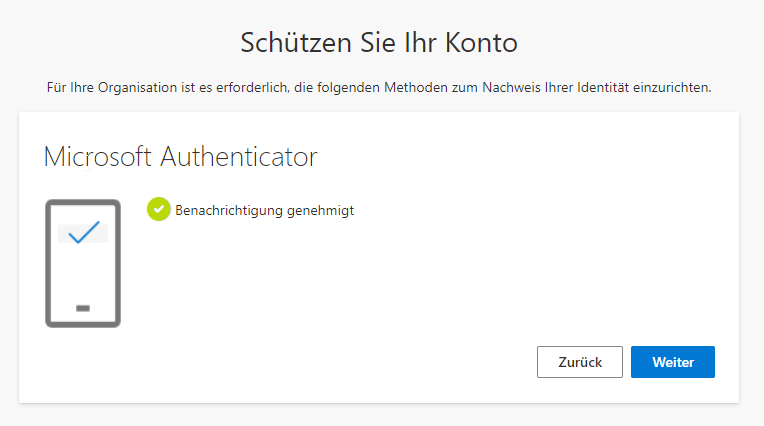The height and width of the screenshot is (426, 764).
Task: Click the phone illustration outline
Action: (x=47, y=264)
